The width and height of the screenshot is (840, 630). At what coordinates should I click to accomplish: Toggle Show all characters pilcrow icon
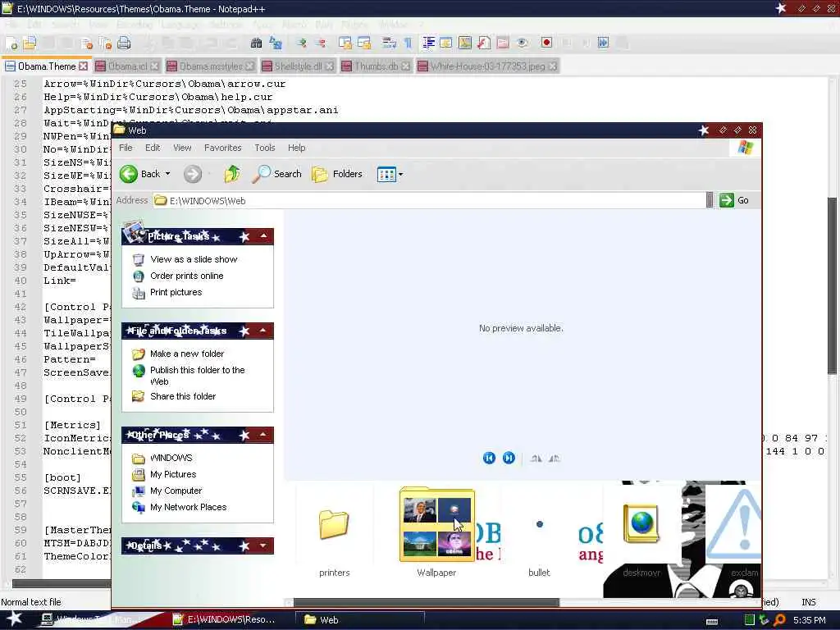pos(408,43)
